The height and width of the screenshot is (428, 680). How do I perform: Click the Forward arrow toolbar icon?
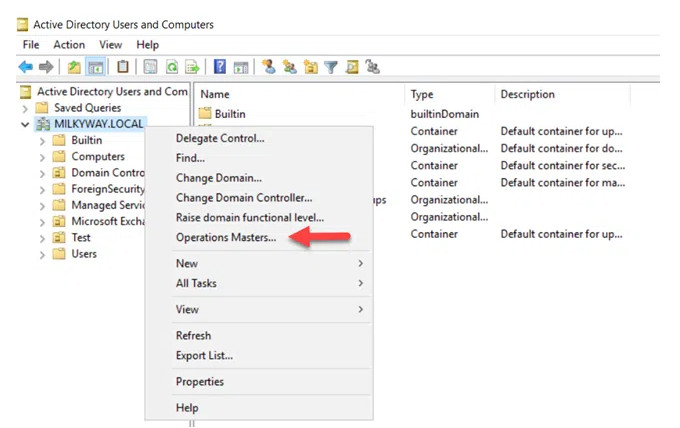coord(46,67)
